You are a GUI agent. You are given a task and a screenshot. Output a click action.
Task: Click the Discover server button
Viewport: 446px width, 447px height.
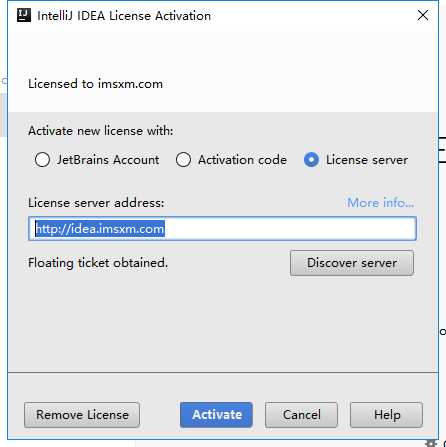352,263
